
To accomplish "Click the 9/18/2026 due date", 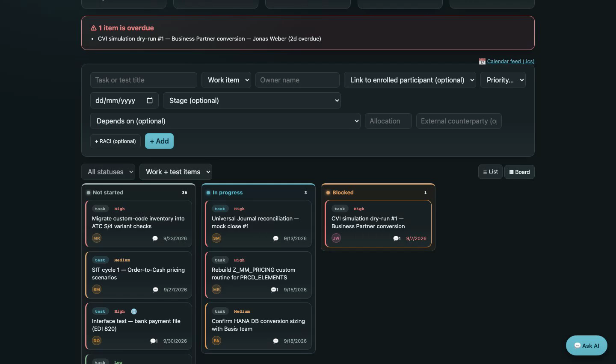I will (x=295, y=341).
